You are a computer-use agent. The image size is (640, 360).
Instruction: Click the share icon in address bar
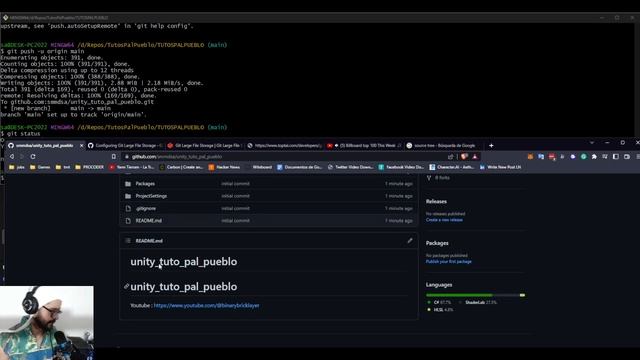click(x=451, y=157)
